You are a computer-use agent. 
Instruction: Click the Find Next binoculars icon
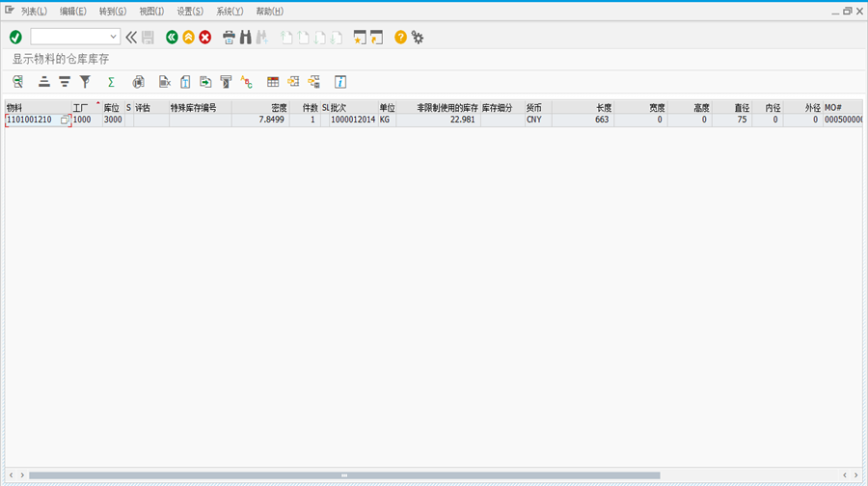[x=261, y=37]
